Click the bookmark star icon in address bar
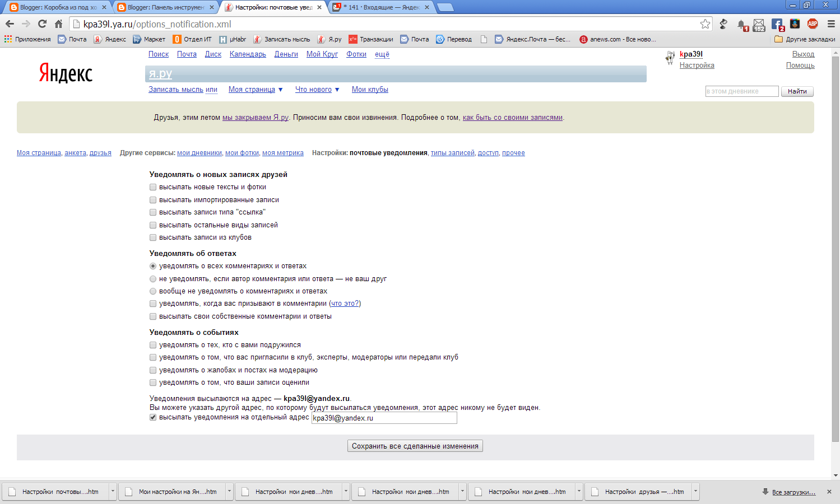Viewport: 840px width, 504px height. pyautogui.click(x=705, y=24)
